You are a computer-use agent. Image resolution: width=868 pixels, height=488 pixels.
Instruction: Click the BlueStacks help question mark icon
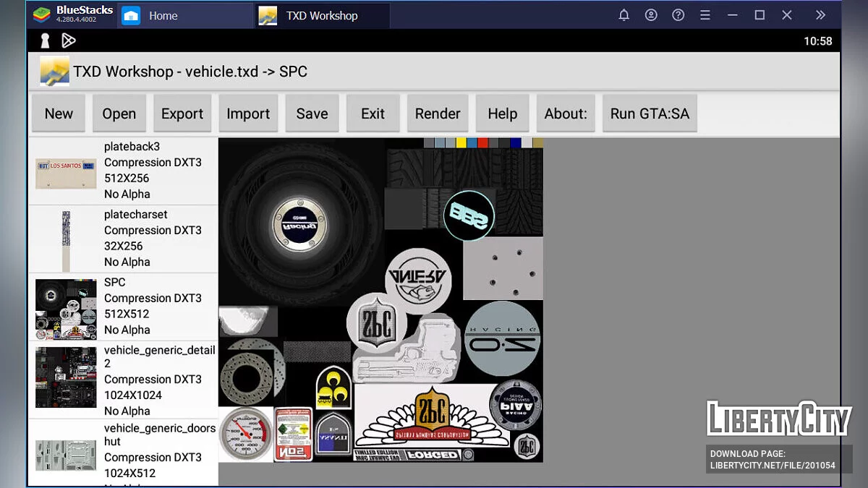click(x=678, y=15)
